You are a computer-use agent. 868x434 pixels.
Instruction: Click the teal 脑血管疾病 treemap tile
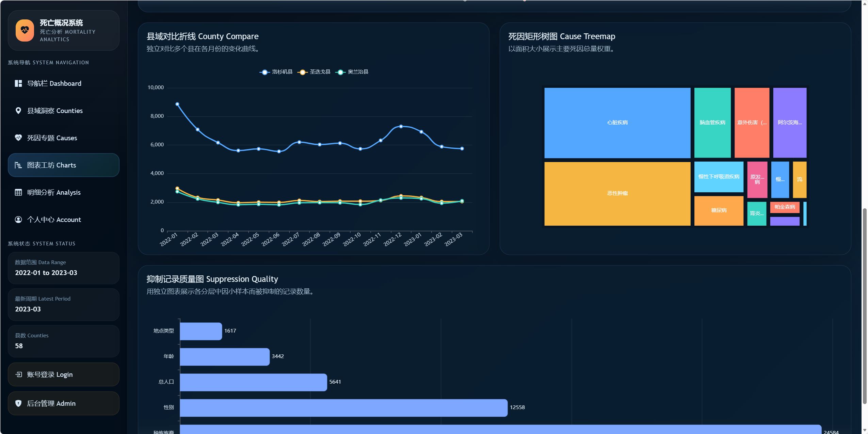point(712,123)
